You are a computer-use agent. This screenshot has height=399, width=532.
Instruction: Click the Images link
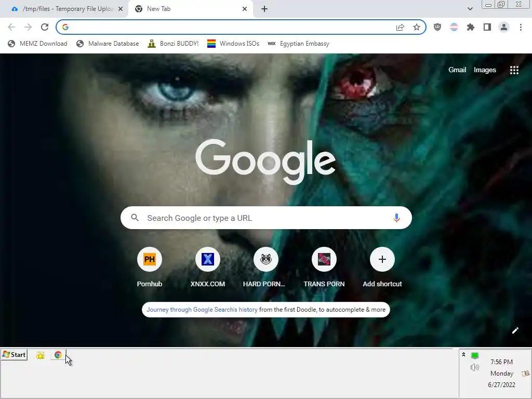click(x=485, y=70)
